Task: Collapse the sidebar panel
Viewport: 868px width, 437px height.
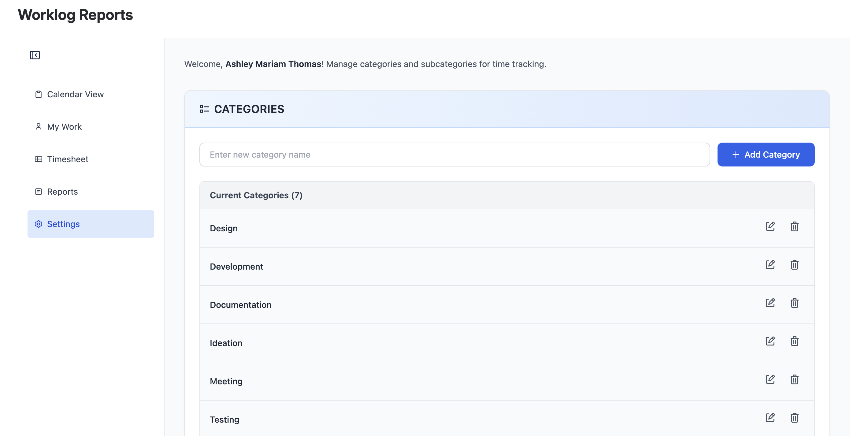Action: click(x=35, y=55)
